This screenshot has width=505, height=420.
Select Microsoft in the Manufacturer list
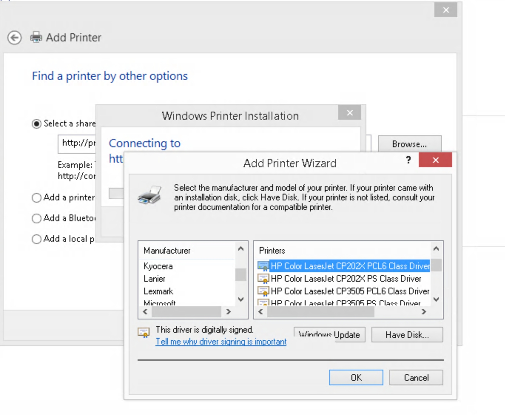(159, 303)
